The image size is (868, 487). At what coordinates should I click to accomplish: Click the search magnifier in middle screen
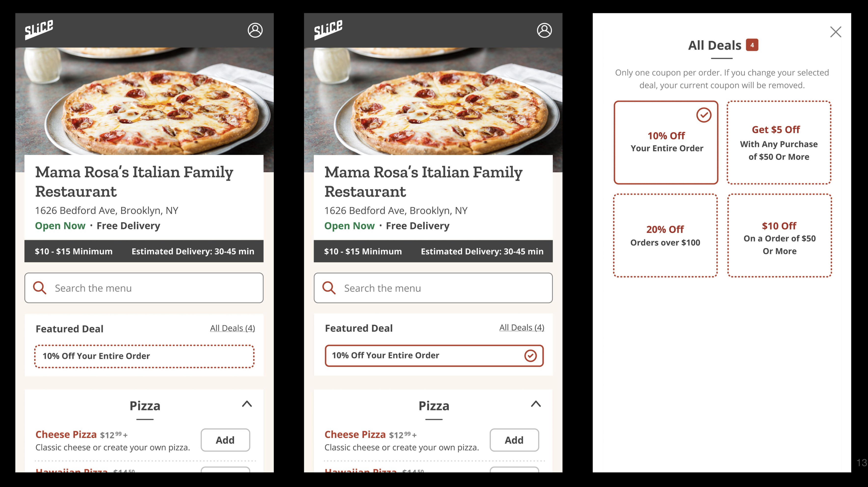coord(329,288)
